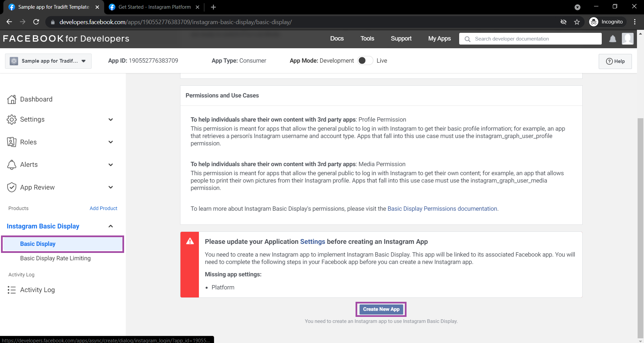Click the Dashboard home icon in sidebar
The image size is (644, 343).
coord(12,99)
